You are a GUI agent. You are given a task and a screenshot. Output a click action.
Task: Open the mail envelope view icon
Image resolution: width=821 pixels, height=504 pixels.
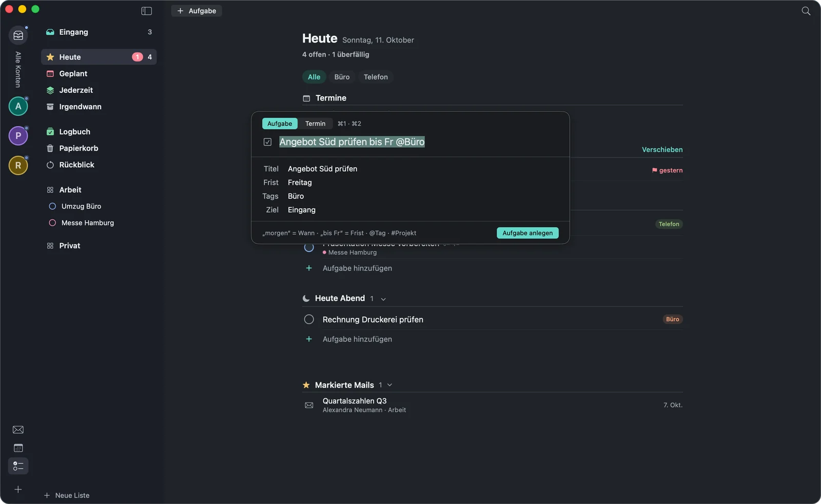(18, 430)
